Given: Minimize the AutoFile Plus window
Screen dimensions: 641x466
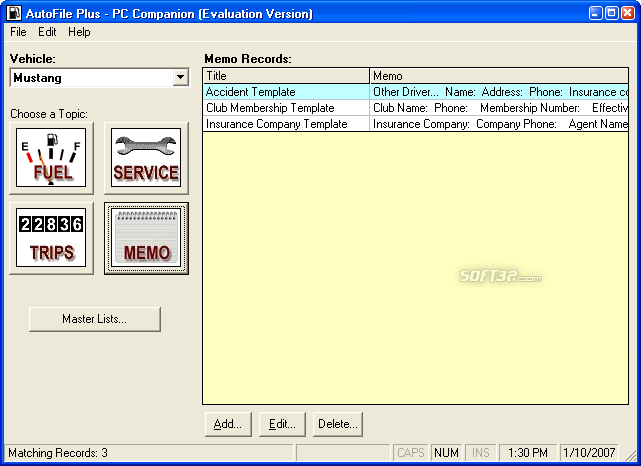Looking at the screenshot, I should click(596, 13).
